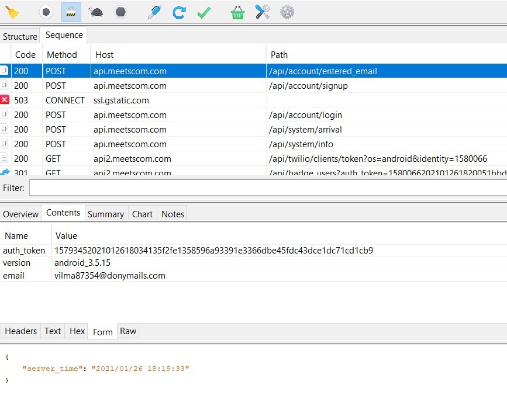The image size is (507, 420).
Task: Select the /api/twilio/clients/token request path
Action: tap(378, 159)
